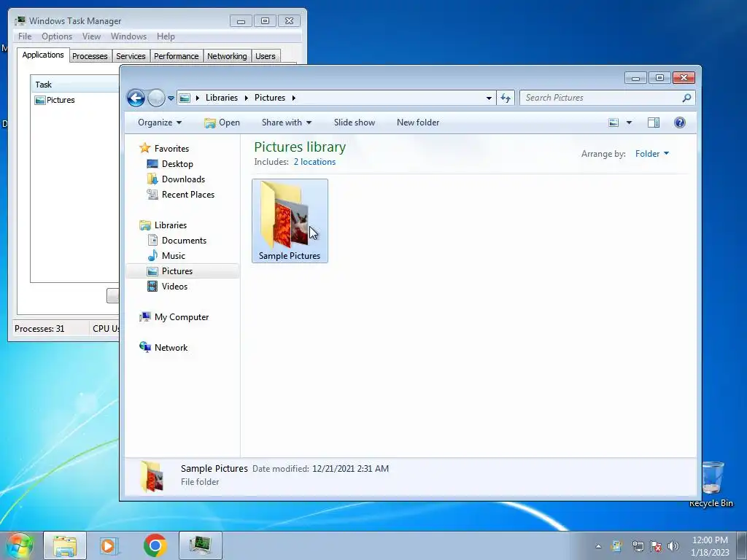Open Options menu in Task Manager
Image resolution: width=747 pixels, height=560 pixels.
point(57,36)
